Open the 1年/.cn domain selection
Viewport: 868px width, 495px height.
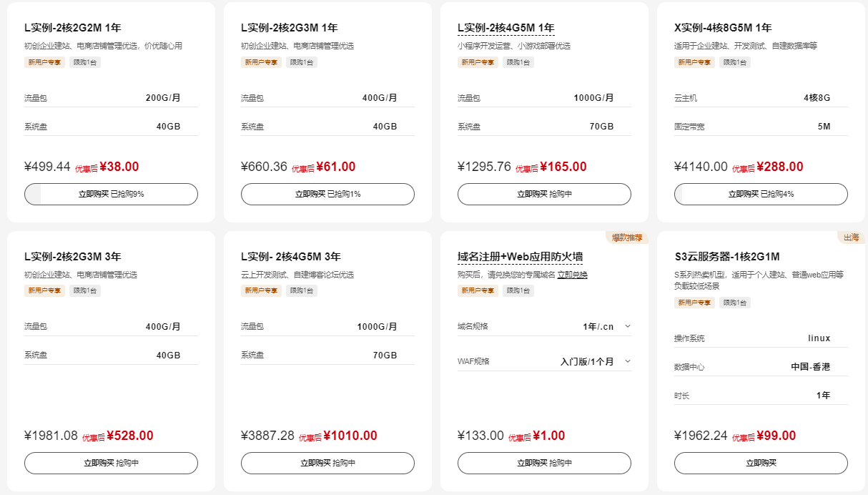click(598, 326)
